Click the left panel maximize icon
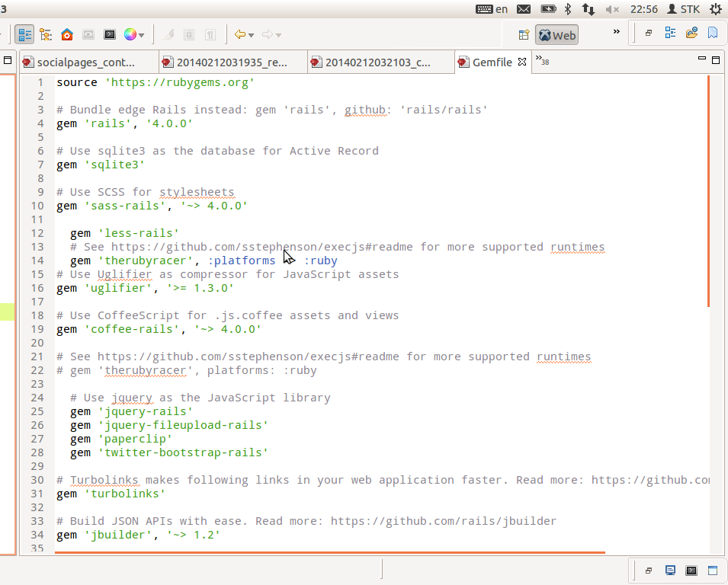 click(8, 60)
